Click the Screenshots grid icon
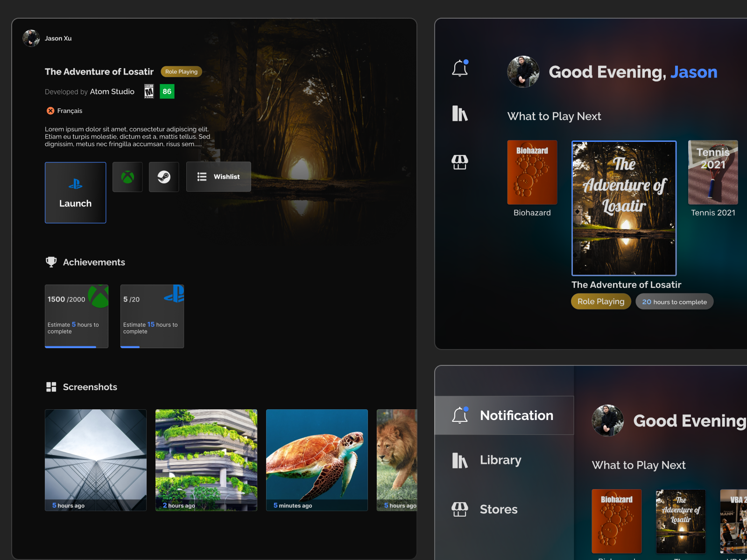This screenshot has width=747, height=560. coord(51,386)
